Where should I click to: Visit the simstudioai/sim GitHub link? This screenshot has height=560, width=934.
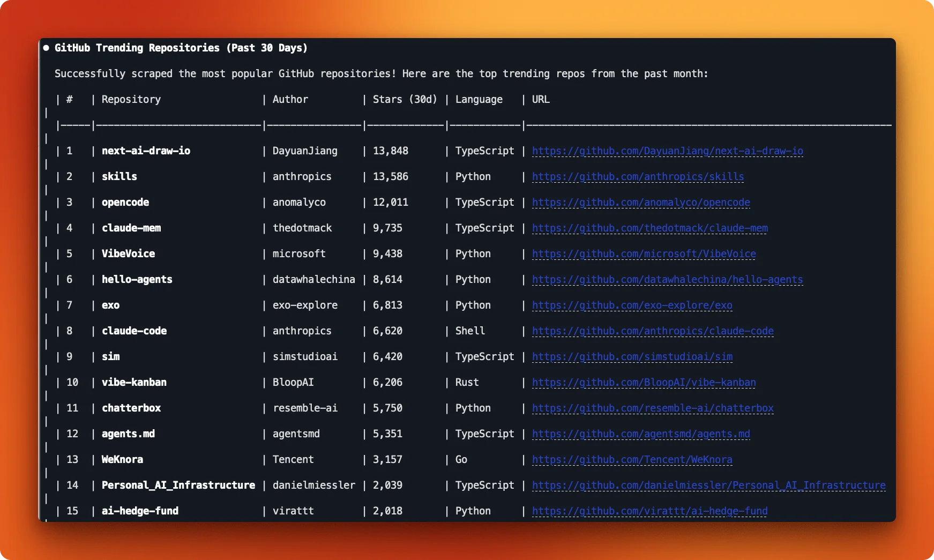tap(632, 356)
